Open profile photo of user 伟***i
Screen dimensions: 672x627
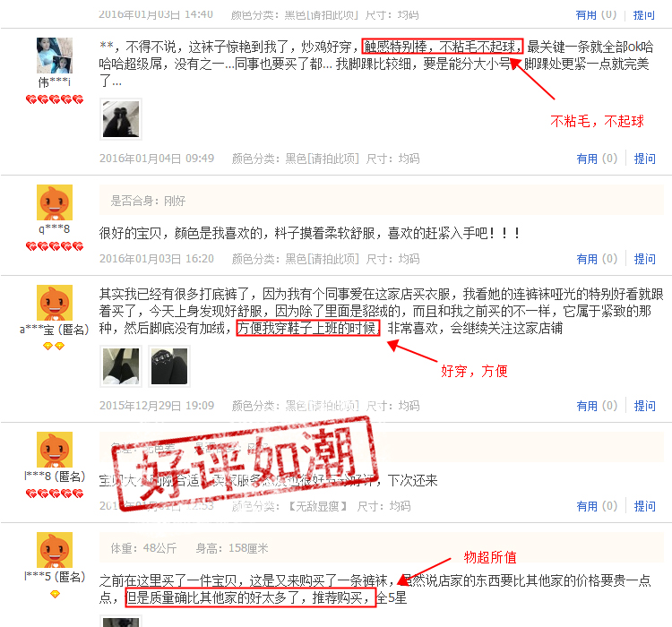click(x=55, y=56)
